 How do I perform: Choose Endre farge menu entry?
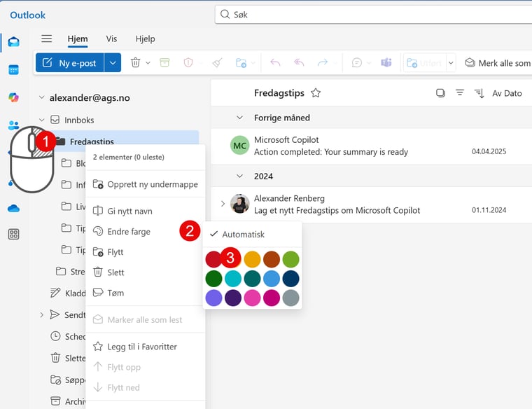[x=145, y=232]
